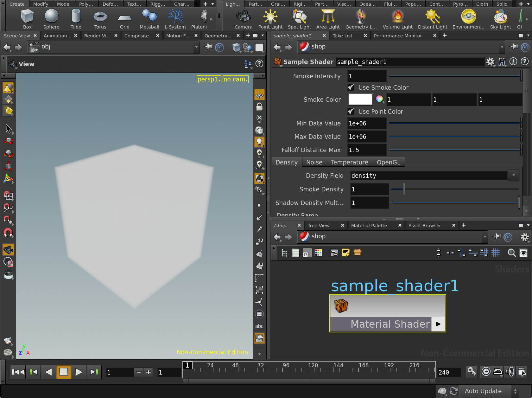This screenshot has height=398, width=532.
Task: Open the Density Field dropdown arrow
Action: pyautogui.click(x=513, y=175)
